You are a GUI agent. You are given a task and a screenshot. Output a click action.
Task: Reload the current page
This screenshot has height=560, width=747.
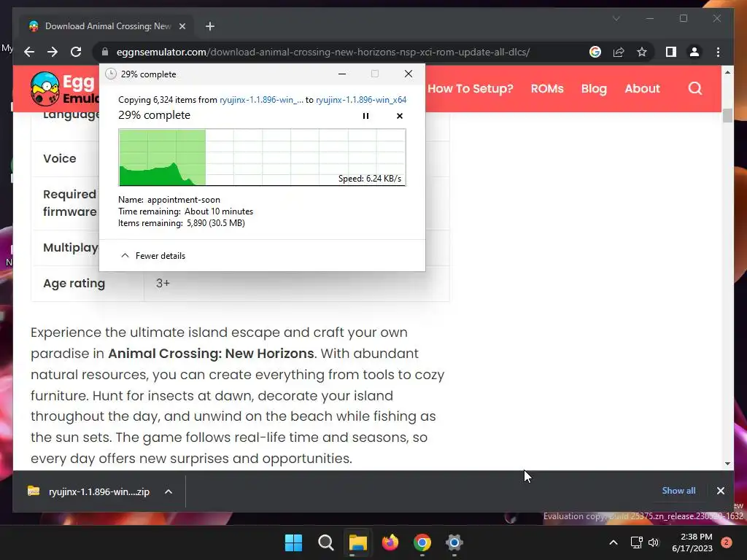[x=76, y=52]
